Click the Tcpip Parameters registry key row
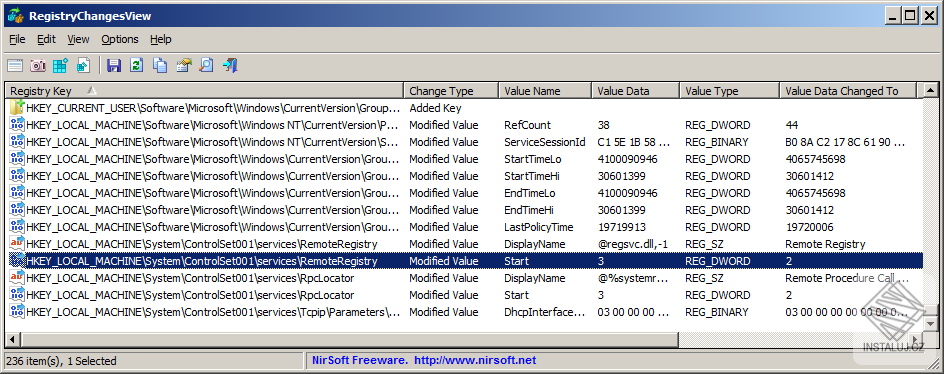This screenshot has height=374, width=944. (x=213, y=312)
